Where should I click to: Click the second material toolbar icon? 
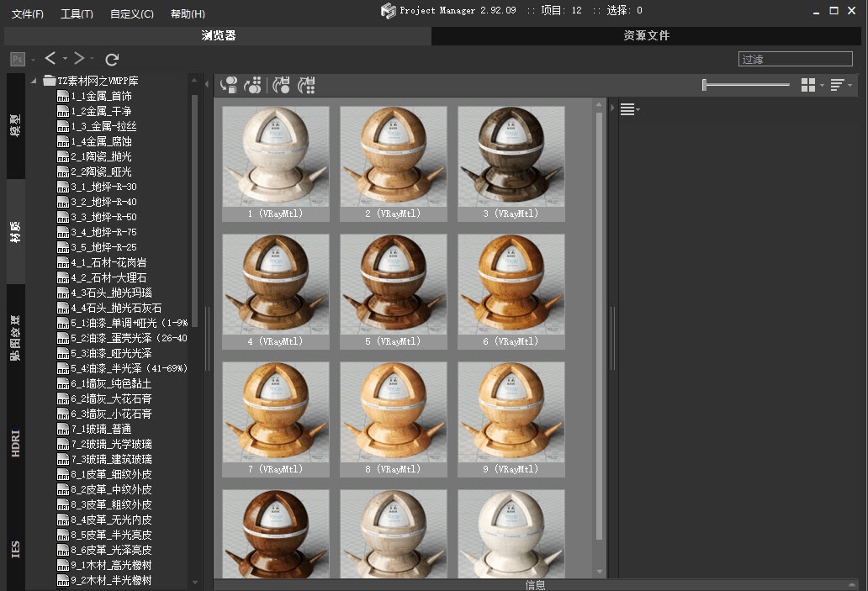point(252,84)
